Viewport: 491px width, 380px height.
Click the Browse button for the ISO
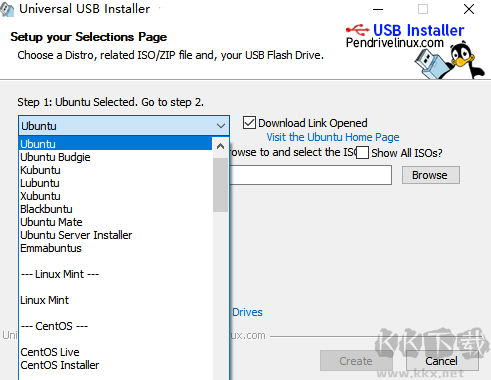click(x=431, y=175)
